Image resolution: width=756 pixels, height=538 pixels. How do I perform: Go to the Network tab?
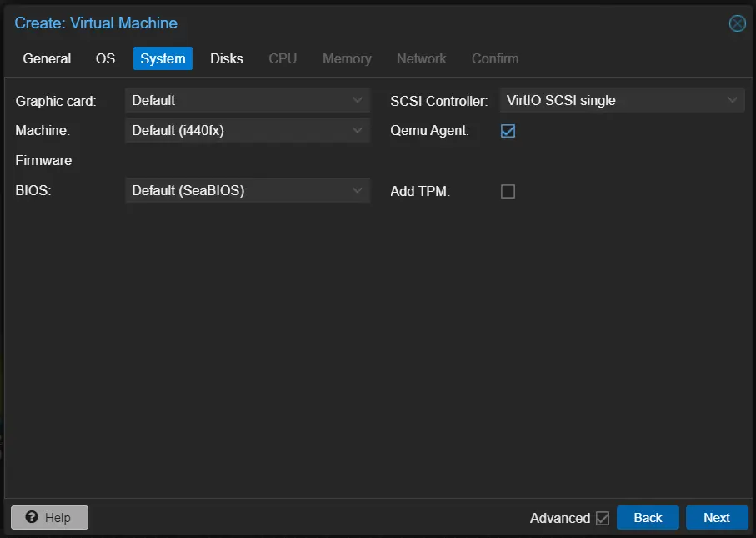point(421,58)
